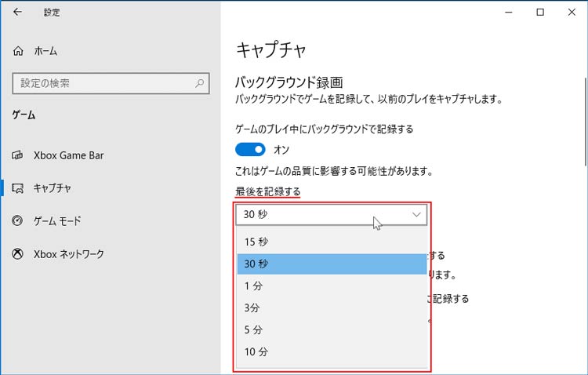This screenshot has width=588, height=375.
Task: Maximize the Settings window
Action: click(x=540, y=12)
